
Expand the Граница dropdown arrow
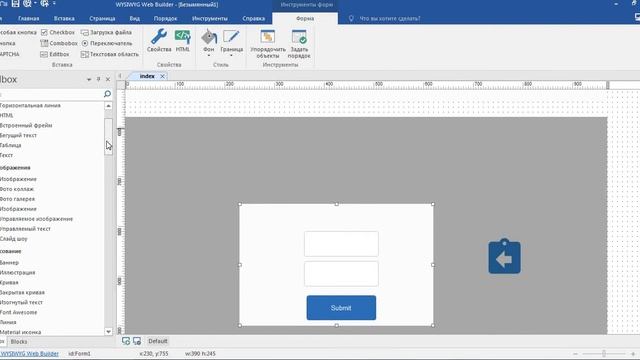(x=231, y=55)
